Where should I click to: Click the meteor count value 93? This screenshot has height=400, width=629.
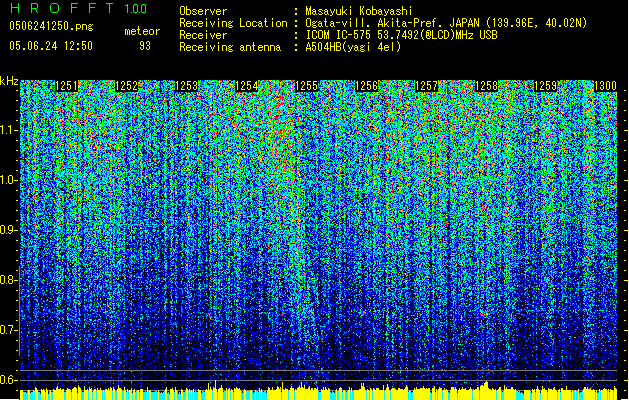[x=145, y=46]
